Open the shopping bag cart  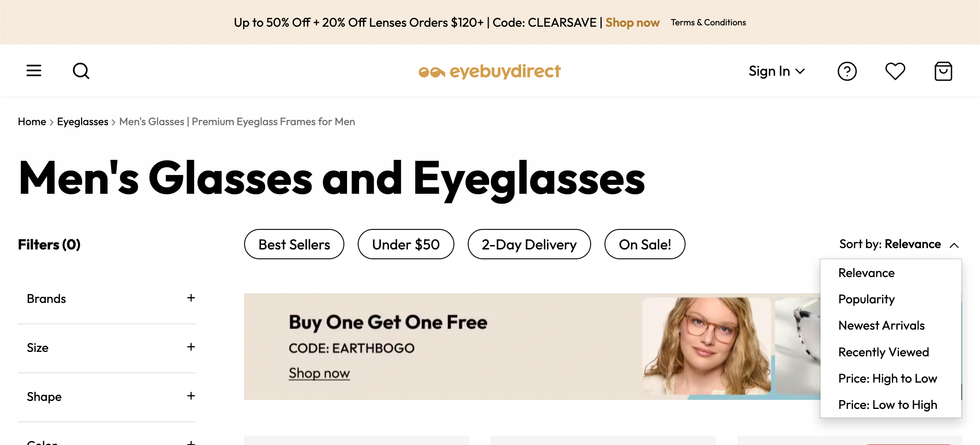[x=943, y=71]
